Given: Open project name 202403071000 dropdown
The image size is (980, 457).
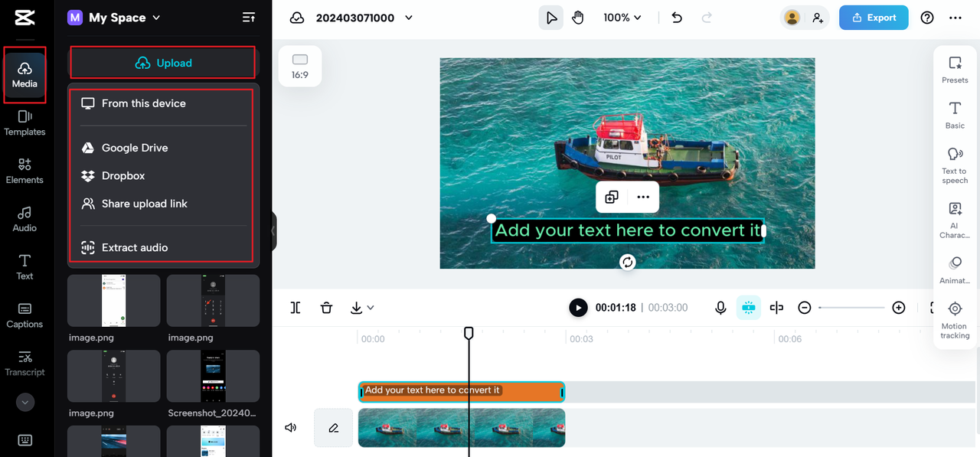Looking at the screenshot, I should [x=364, y=18].
